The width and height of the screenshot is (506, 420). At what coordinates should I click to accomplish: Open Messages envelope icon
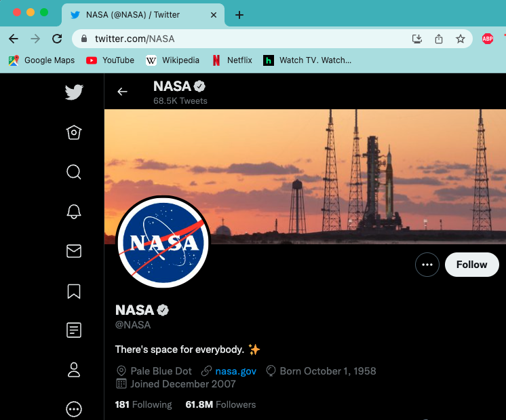74,251
